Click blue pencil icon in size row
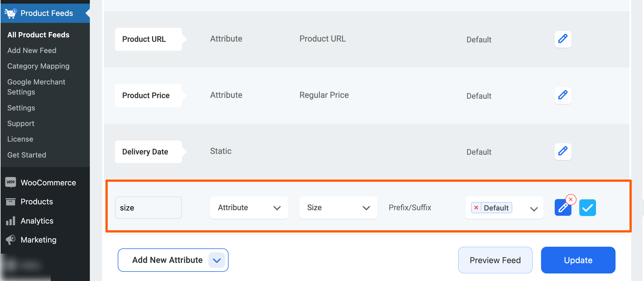Image resolution: width=644 pixels, height=281 pixels. coord(563,208)
